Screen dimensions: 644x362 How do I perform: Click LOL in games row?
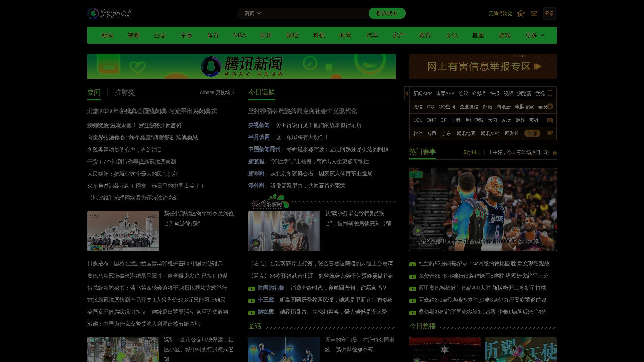(418, 120)
